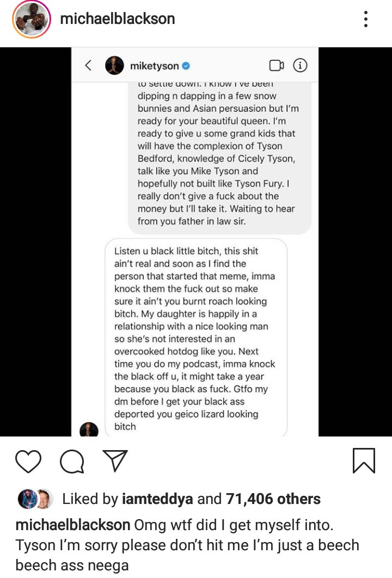This screenshot has width=392, height=578.
Task: Tap the video call icon in screenshot
Action: [276, 66]
